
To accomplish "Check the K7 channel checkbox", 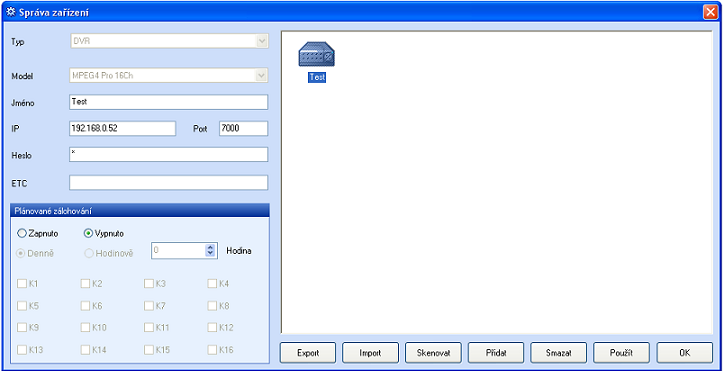I will [x=148, y=305].
